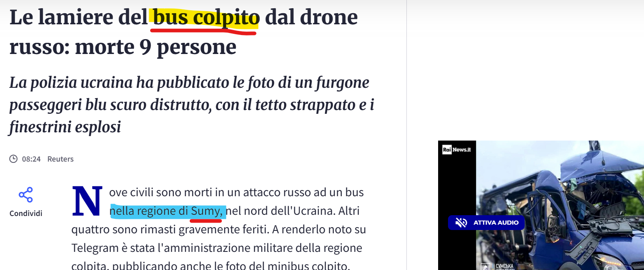Click the clock icon beside 08:24
The image size is (644, 270).
coord(14,159)
